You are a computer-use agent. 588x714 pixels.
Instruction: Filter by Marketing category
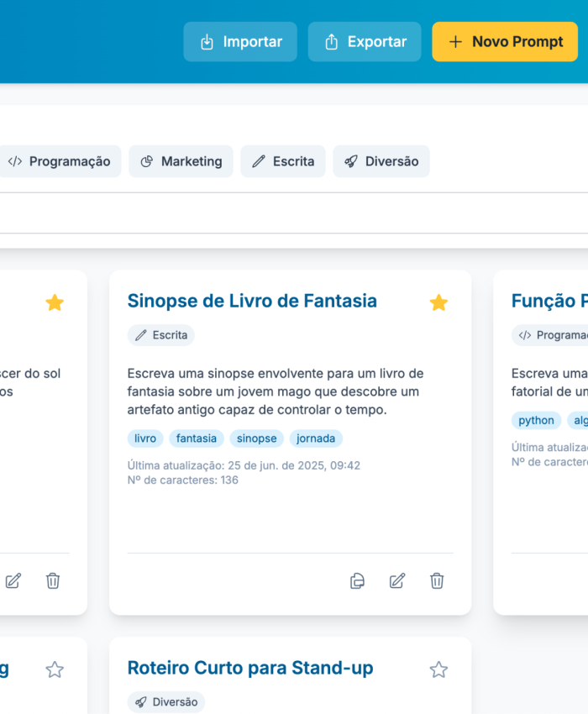181,161
